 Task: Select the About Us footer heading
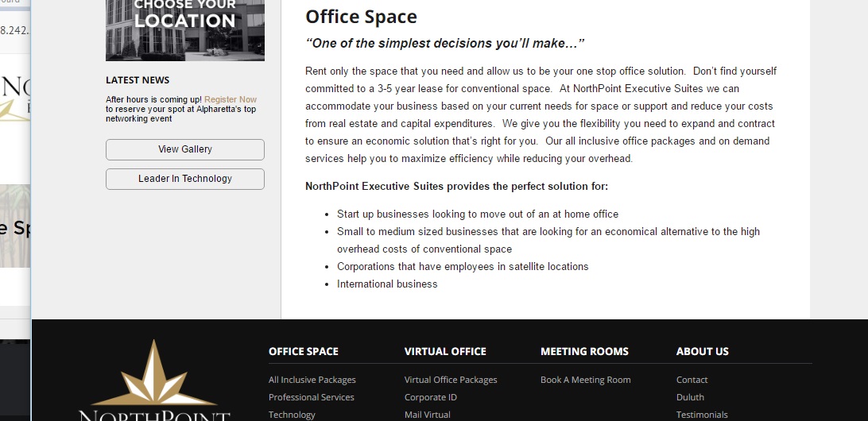(x=703, y=351)
